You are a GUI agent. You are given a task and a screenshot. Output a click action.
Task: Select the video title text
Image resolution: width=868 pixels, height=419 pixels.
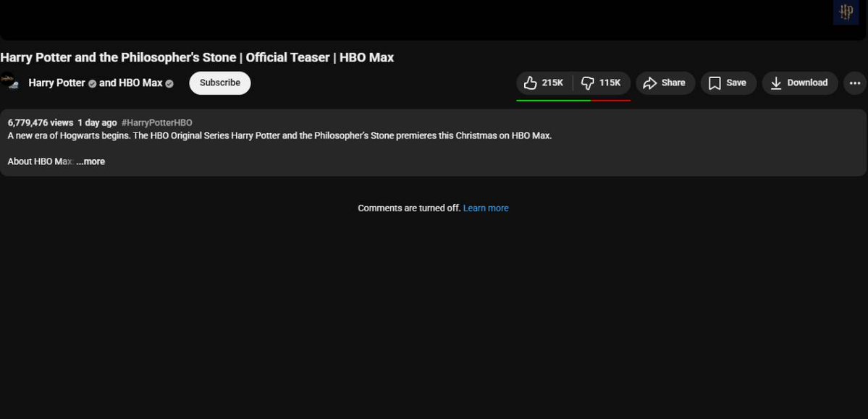click(x=197, y=58)
